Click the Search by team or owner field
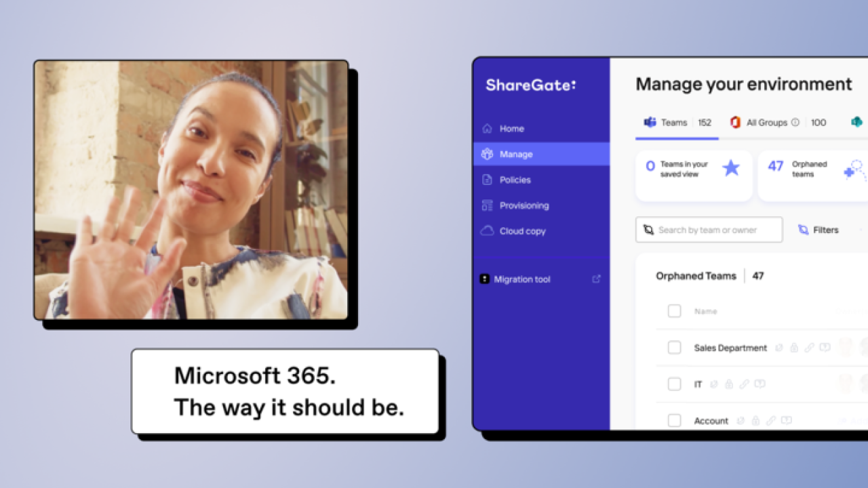The height and width of the screenshot is (488, 868). [709, 230]
